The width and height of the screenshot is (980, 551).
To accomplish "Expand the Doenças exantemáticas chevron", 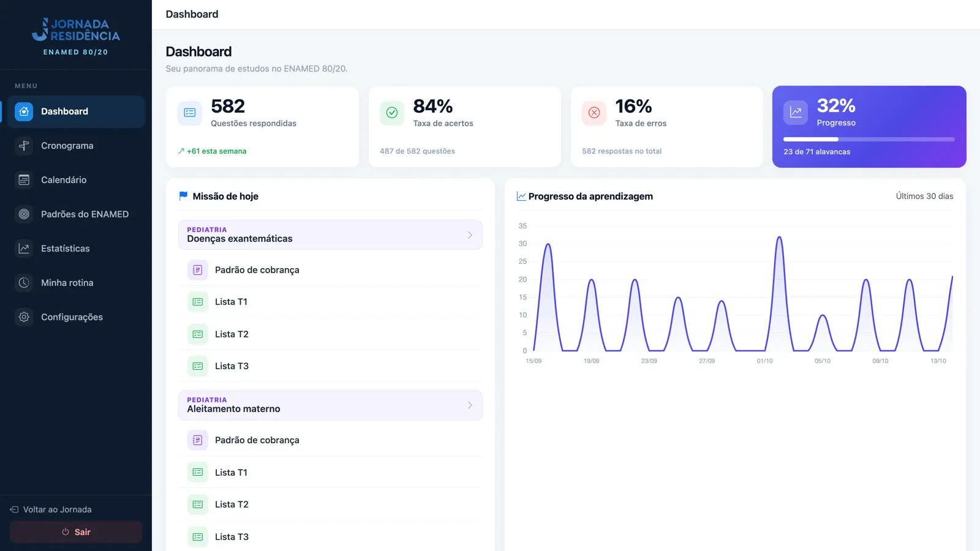I will (470, 235).
